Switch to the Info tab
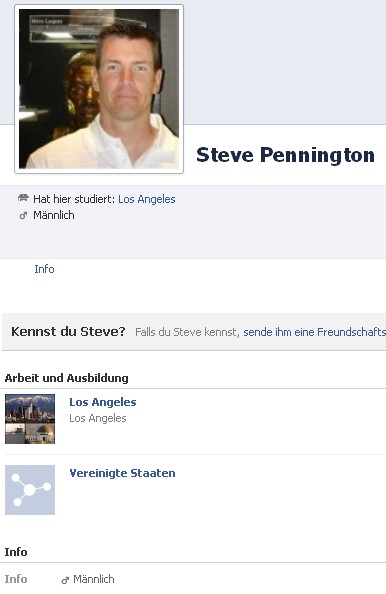 (x=44, y=269)
